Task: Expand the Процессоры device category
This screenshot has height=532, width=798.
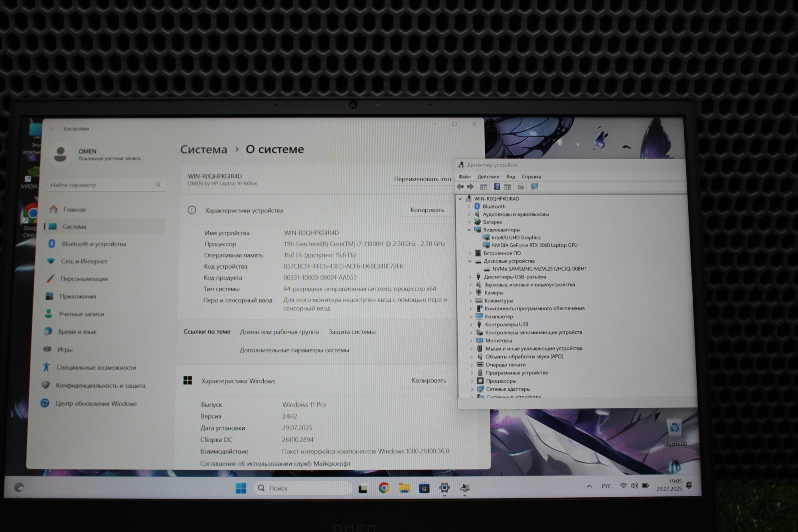Action: pos(472,381)
